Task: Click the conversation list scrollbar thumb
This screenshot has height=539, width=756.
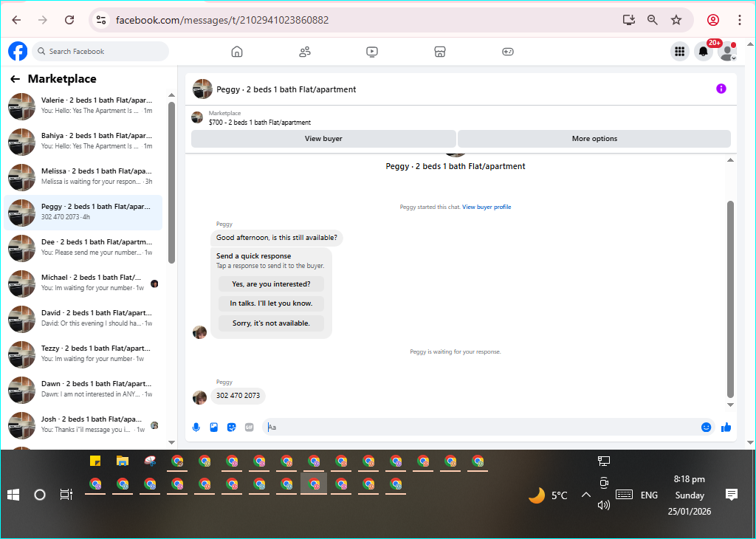Action: pos(171,182)
